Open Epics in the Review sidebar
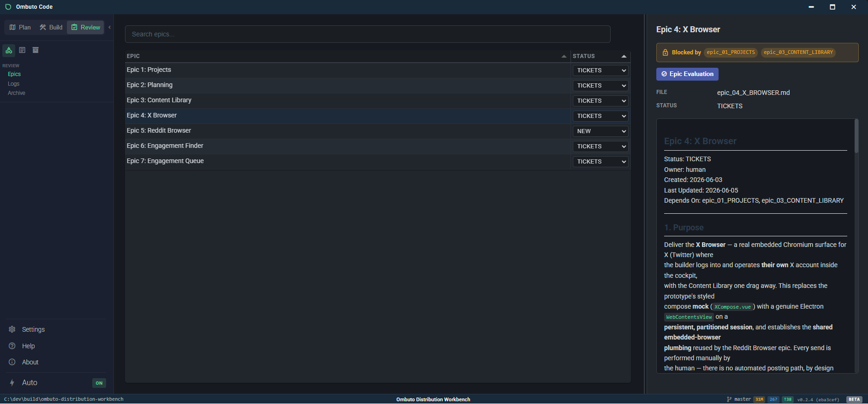868x404 pixels. pyautogui.click(x=14, y=74)
